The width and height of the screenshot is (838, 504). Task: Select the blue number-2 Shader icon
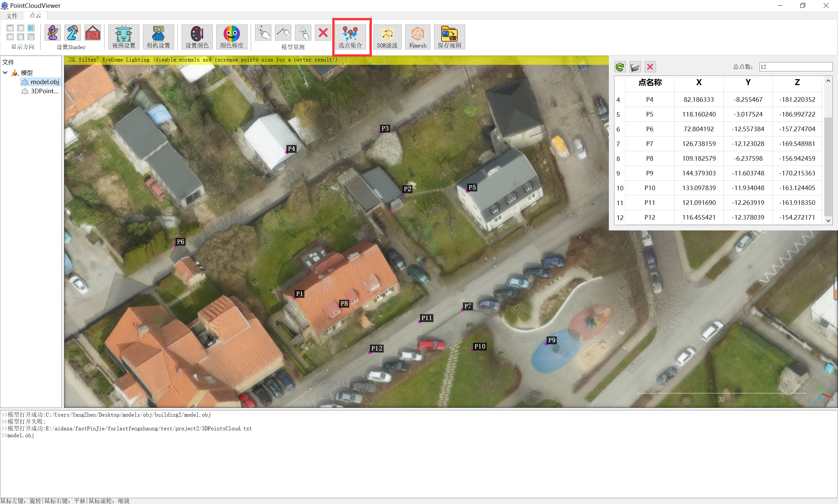click(x=73, y=33)
